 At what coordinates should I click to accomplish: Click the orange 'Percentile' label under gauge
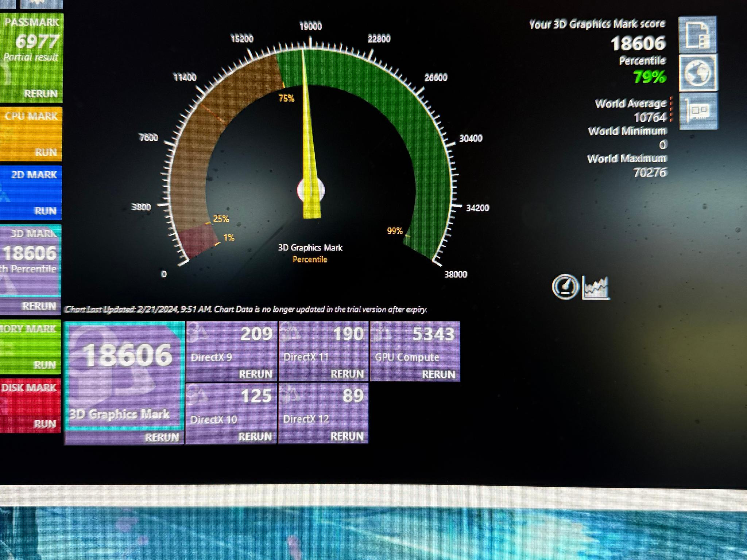point(310,260)
